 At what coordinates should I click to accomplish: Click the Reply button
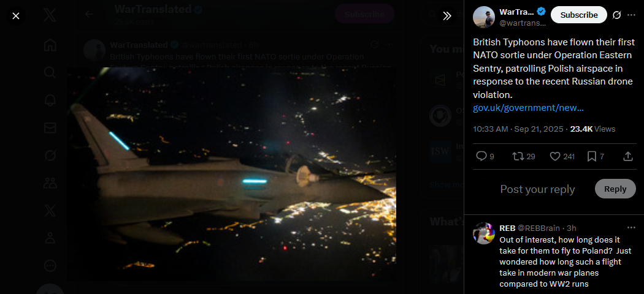click(615, 189)
